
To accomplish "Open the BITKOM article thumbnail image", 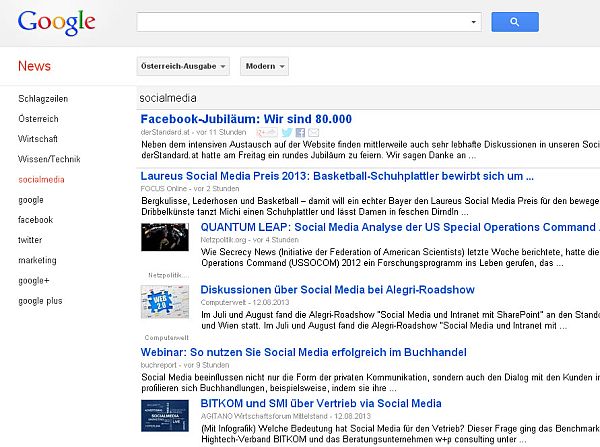I will (168, 415).
